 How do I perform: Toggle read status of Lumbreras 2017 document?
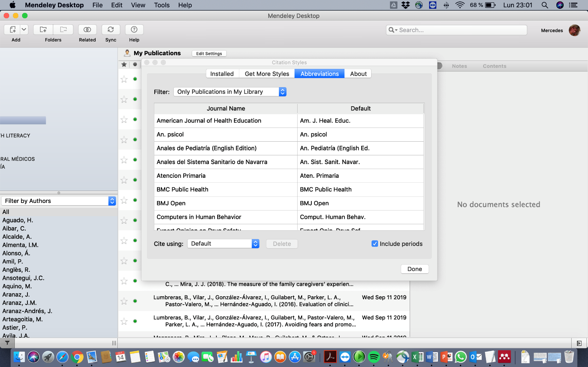pos(135,321)
